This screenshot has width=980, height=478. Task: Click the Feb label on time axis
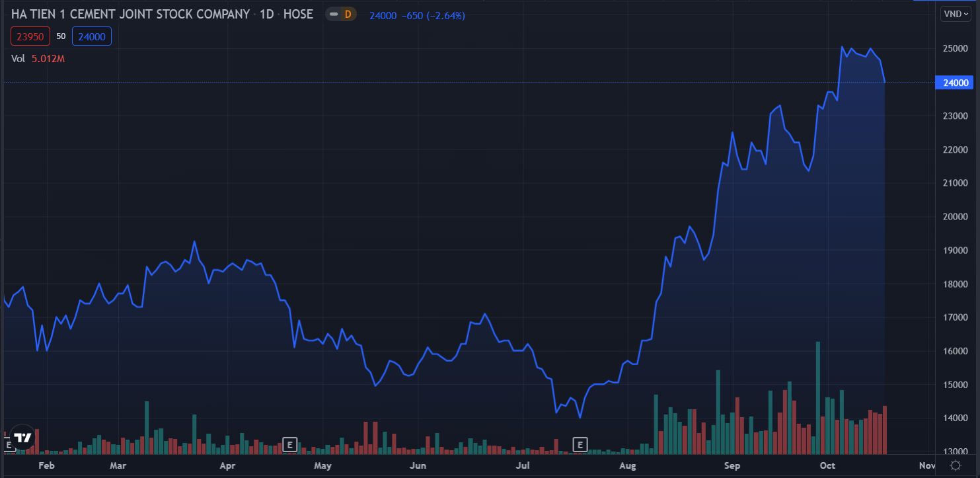click(x=46, y=465)
